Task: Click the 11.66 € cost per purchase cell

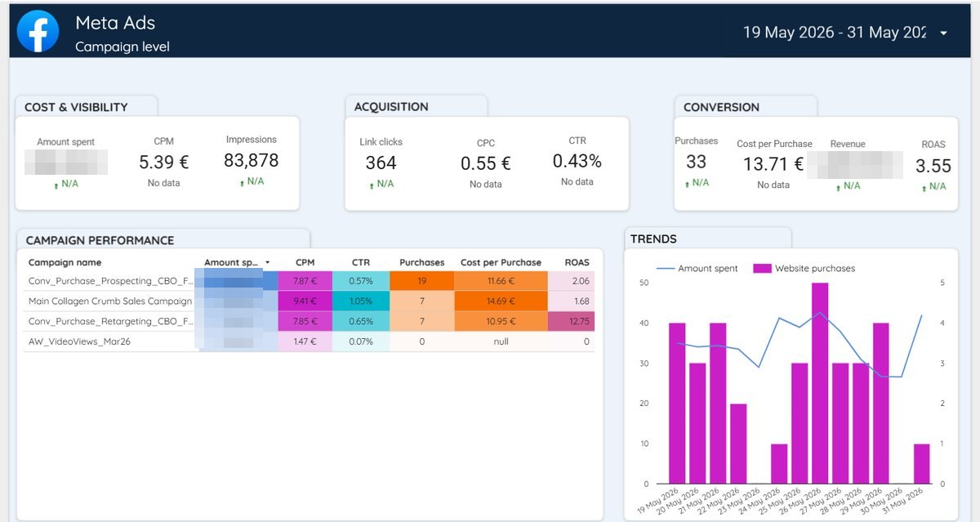Action: tap(501, 281)
